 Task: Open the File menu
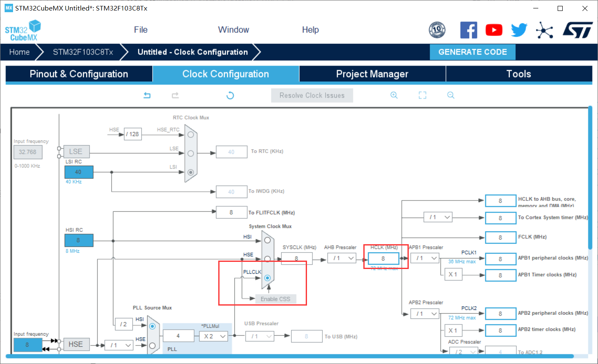point(140,30)
